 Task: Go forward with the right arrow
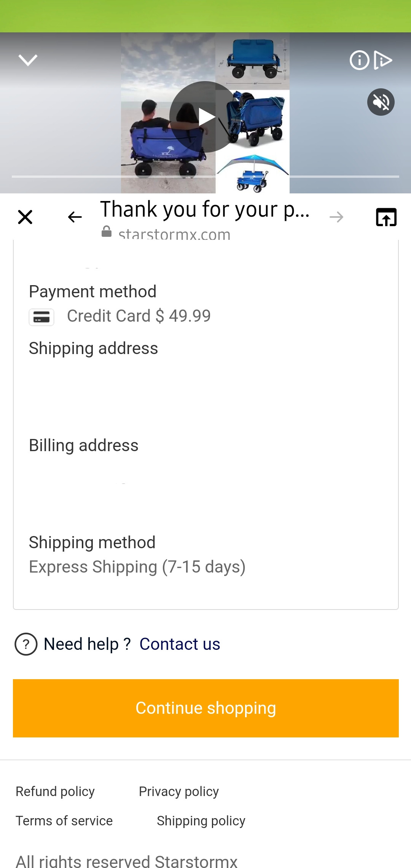(336, 217)
